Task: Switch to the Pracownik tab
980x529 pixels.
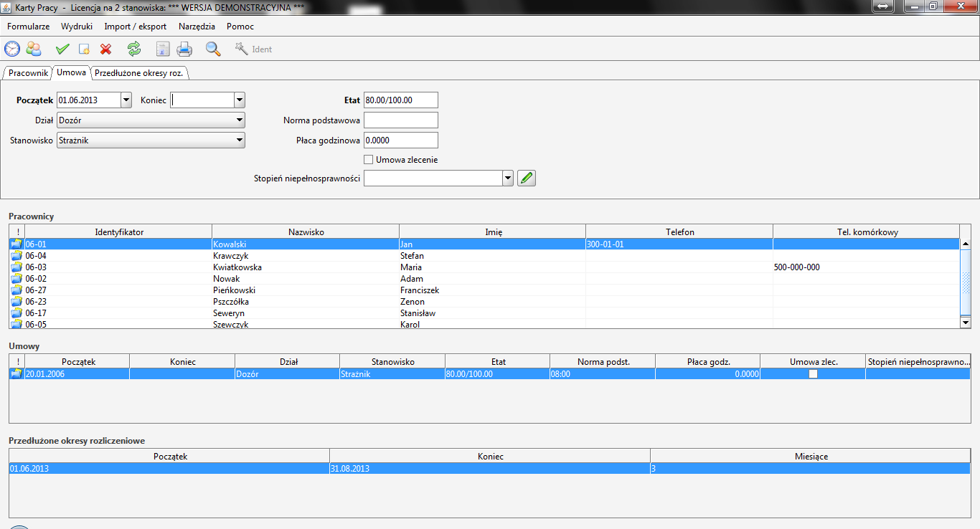Action: [x=28, y=73]
